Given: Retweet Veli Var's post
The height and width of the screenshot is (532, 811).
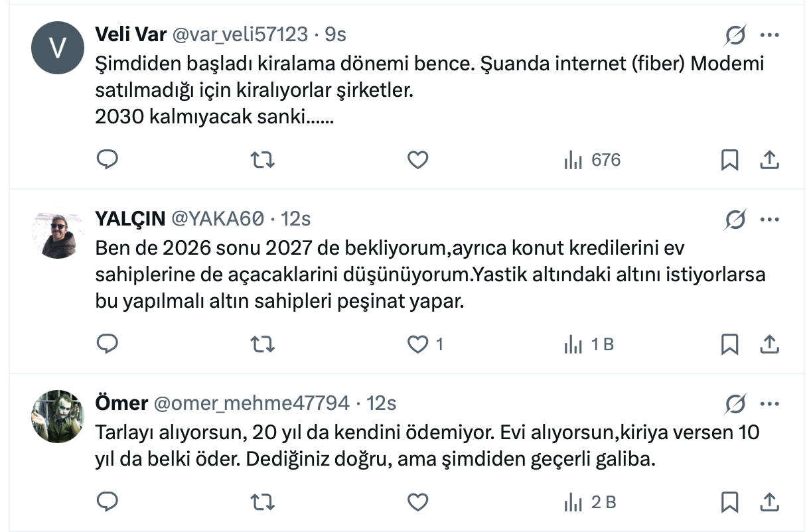Looking at the screenshot, I should coord(263,160).
